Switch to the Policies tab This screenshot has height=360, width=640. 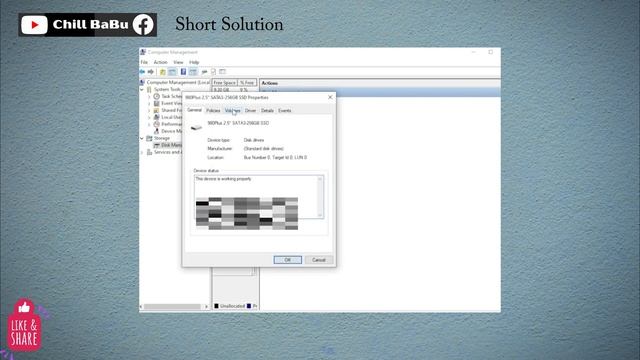213,111
